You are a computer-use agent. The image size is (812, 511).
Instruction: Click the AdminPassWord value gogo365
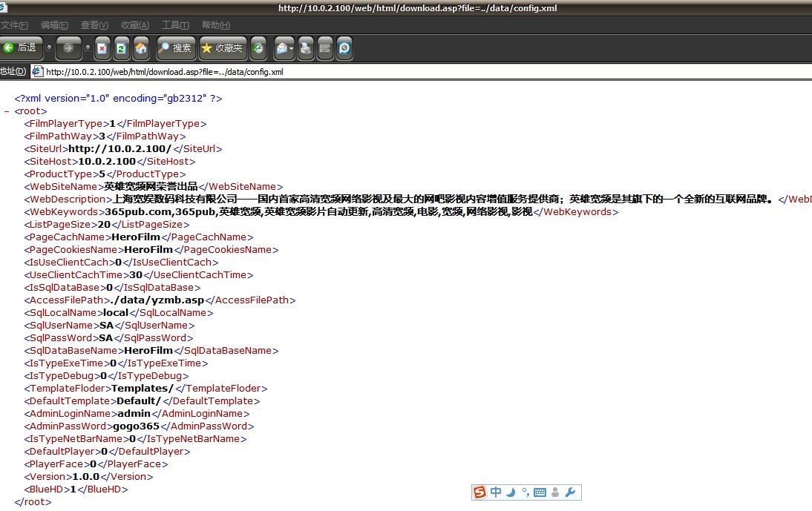pyautogui.click(x=136, y=426)
